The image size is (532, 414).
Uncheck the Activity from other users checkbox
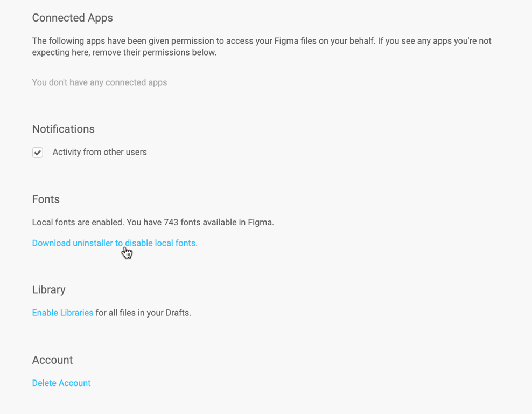pyautogui.click(x=38, y=153)
